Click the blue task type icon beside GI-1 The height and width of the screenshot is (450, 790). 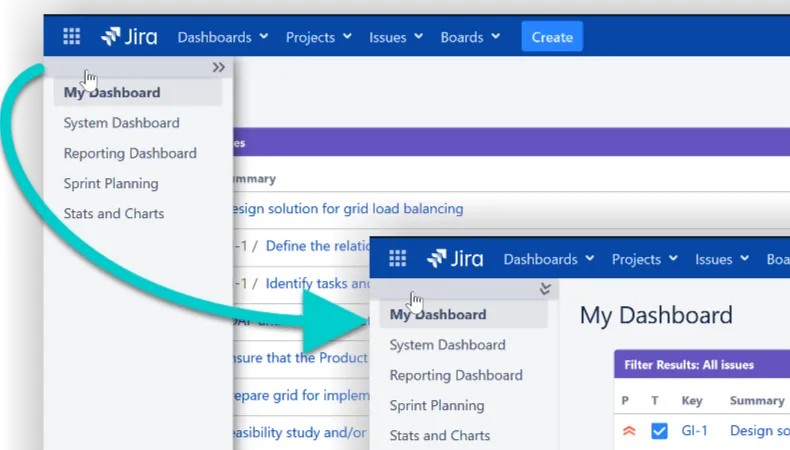659,431
